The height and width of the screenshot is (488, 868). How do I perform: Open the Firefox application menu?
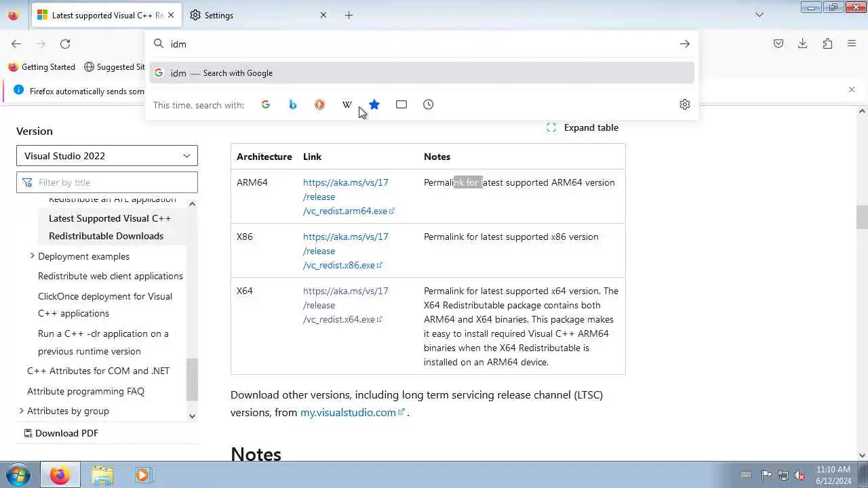[x=852, y=44]
